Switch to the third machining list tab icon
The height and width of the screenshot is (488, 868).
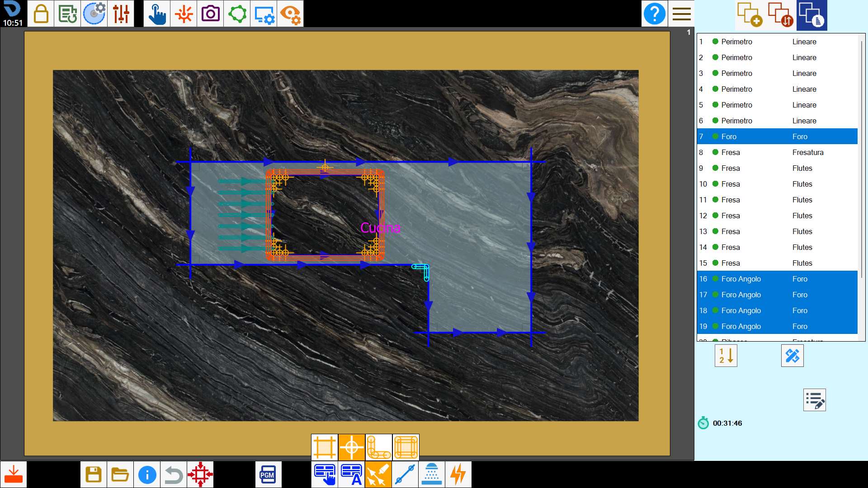click(812, 15)
